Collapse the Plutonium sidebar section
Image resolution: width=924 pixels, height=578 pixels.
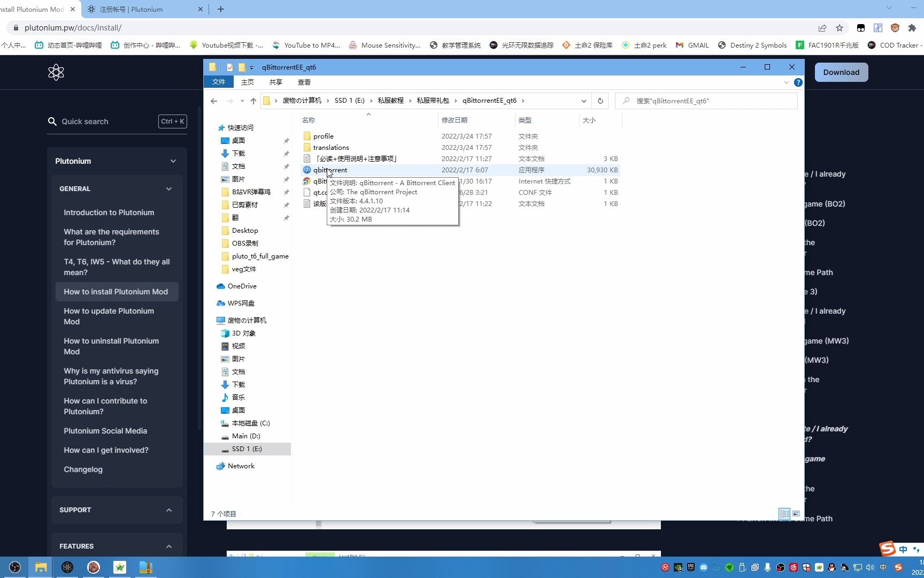pyautogui.click(x=173, y=161)
